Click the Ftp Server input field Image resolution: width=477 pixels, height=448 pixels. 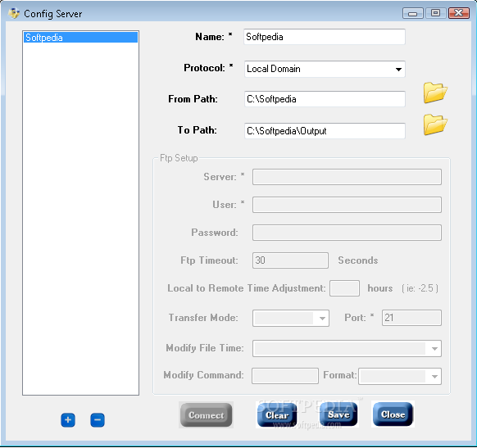347,177
